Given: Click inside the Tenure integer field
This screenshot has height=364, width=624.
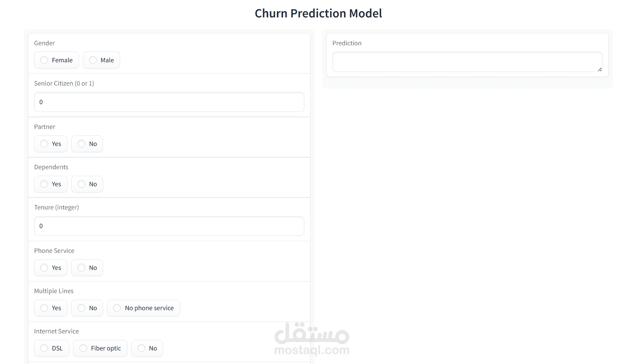Looking at the screenshot, I should coord(169,226).
